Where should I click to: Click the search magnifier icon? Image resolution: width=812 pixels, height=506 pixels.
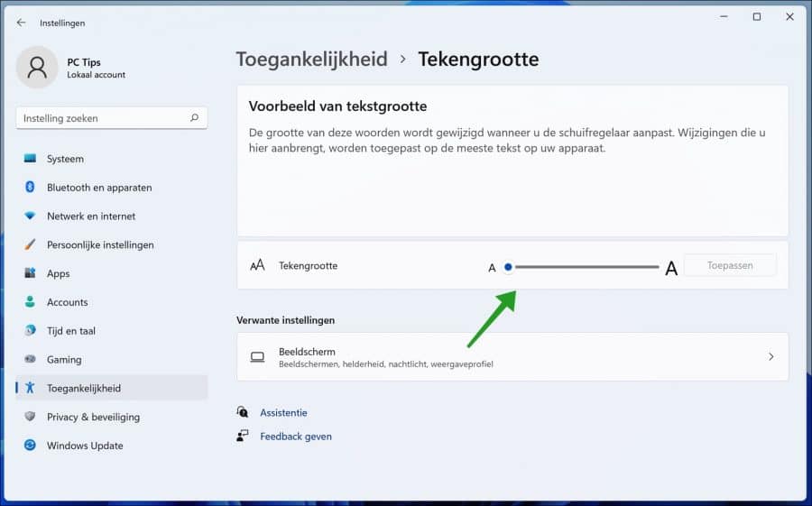tap(194, 118)
